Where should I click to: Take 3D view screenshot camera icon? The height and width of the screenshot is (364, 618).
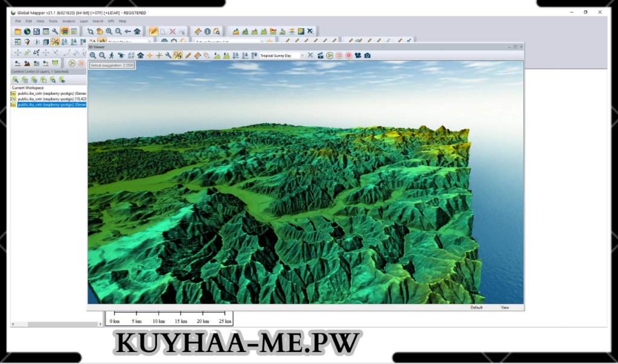point(368,56)
